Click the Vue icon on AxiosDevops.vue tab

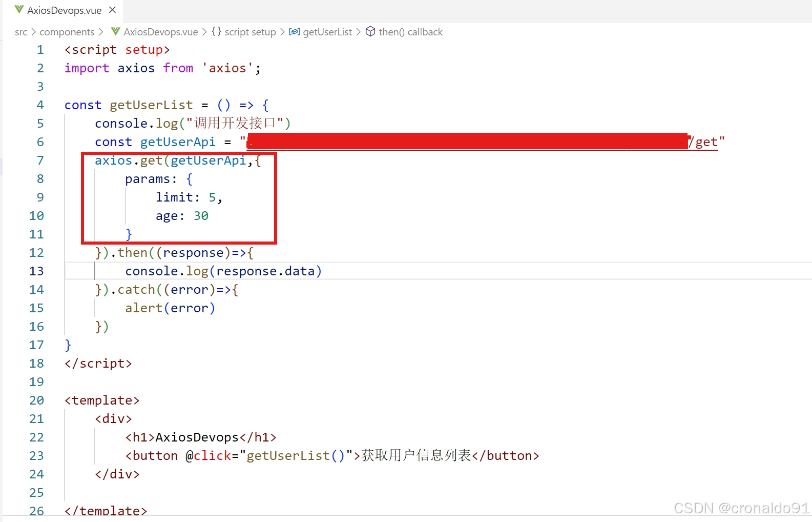pyautogui.click(x=19, y=10)
